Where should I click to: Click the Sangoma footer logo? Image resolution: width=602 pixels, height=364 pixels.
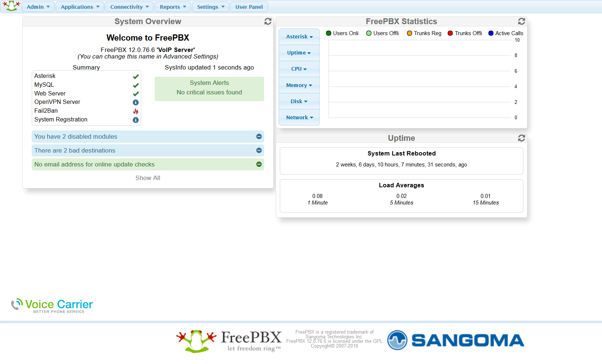coord(456,340)
